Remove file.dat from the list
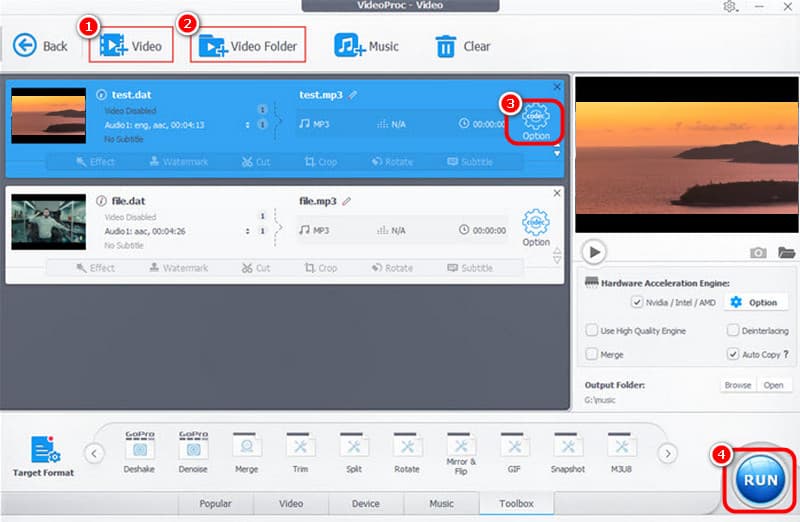The image size is (800, 522). click(x=557, y=193)
